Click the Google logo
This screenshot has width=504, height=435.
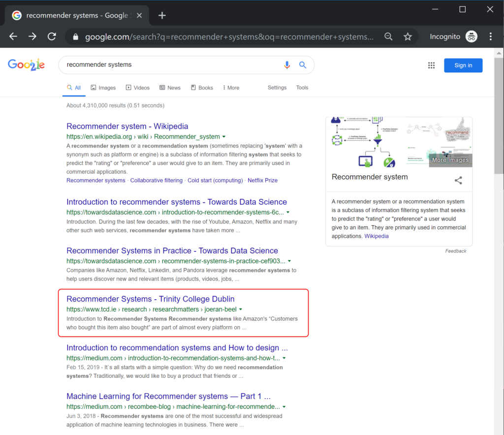coord(27,64)
